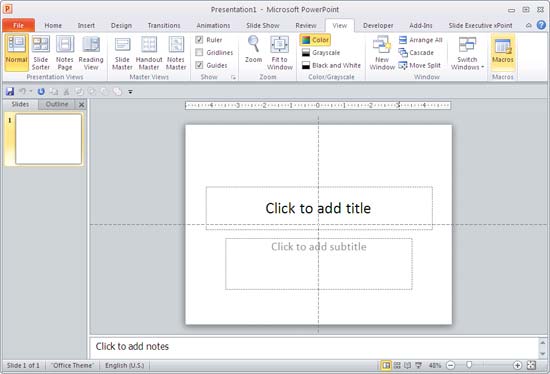Open PowerPoint Help question mark icon
Image resolution: width=550 pixels, height=374 pixels.
click(x=541, y=25)
